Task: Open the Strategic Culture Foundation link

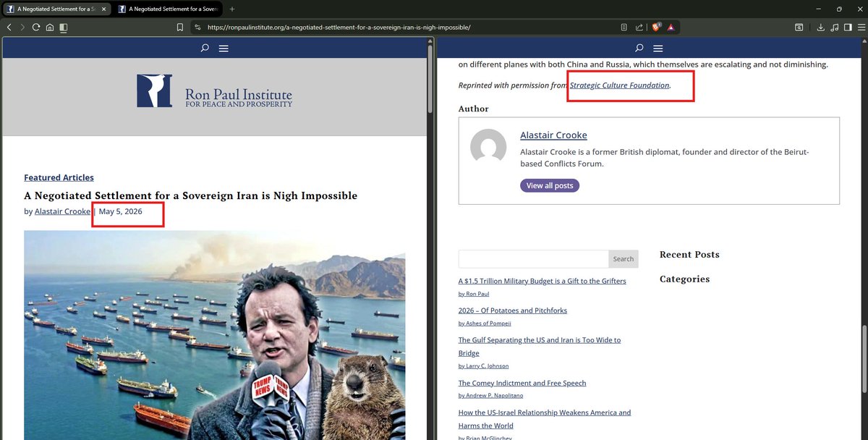Action: coord(619,85)
